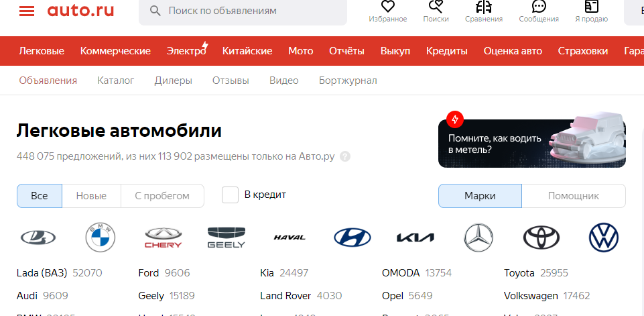The height and width of the screenshot is (316, 644).
Task: Switch to the Каталог tab
Action: click(x=116, y=81)
